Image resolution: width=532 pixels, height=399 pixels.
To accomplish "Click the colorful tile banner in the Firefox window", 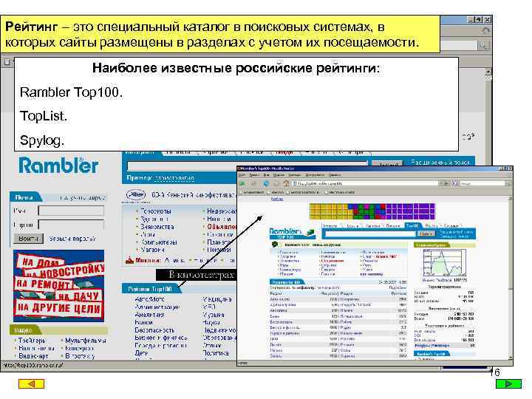I will coord(372,211).
